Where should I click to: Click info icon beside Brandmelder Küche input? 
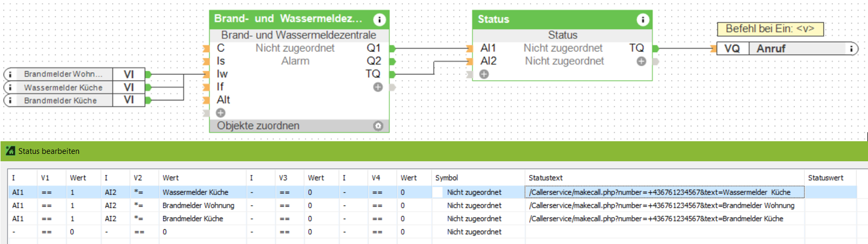10,100
